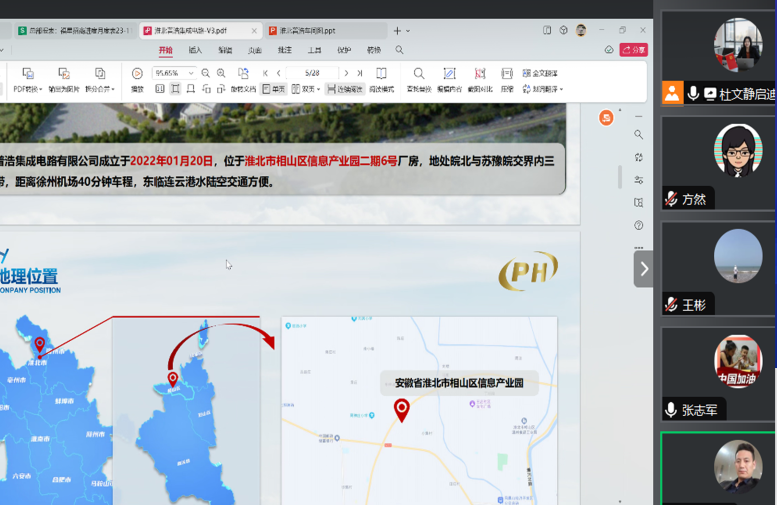Toggle 单页 single page view

274,89
